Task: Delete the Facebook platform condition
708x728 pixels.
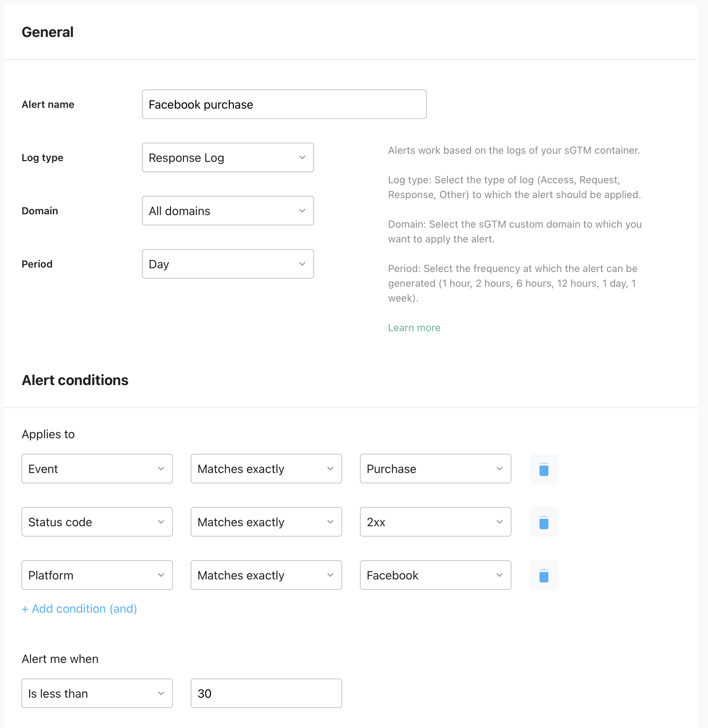Action: (x=544, y=575)
